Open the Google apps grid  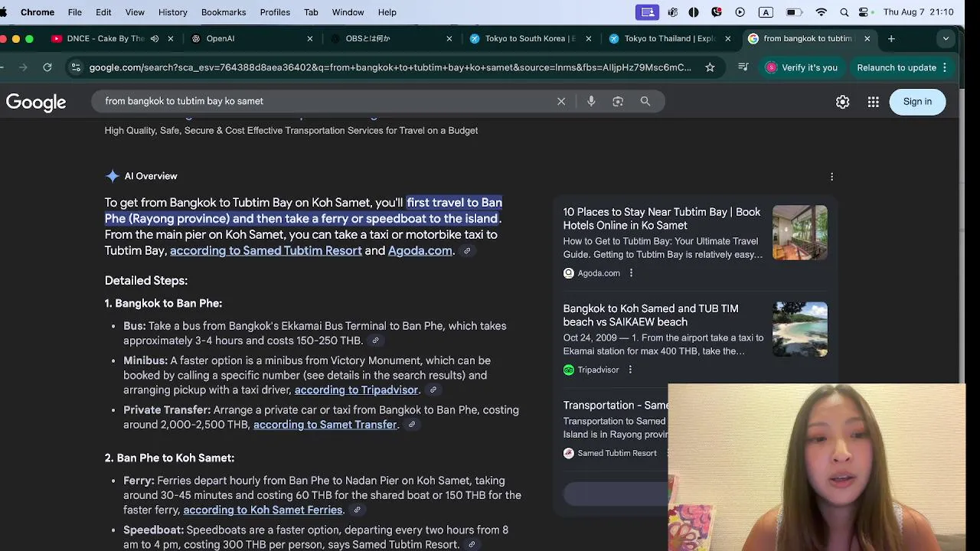point(874,102)
